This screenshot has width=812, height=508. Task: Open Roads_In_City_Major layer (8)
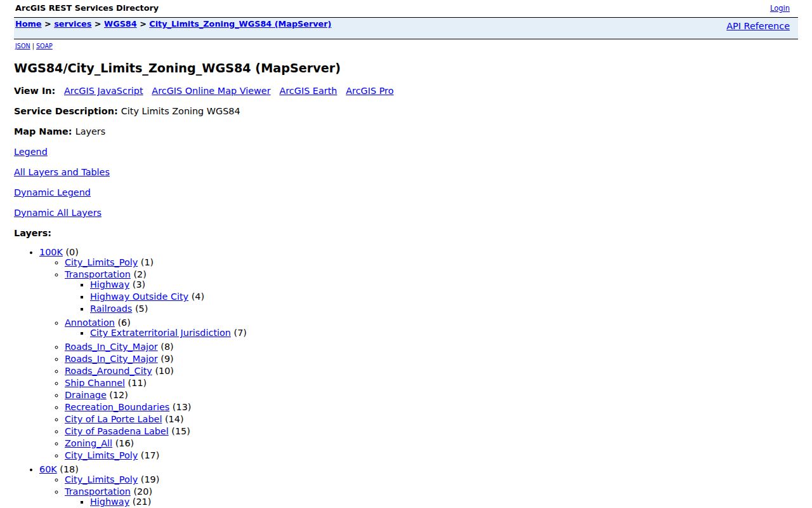(x=111, y=347)
